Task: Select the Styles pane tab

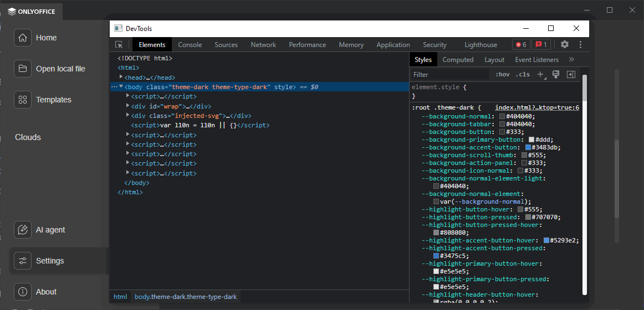Action: pos(423,59)
